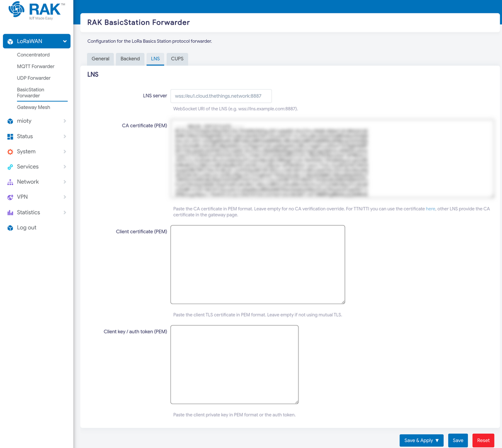
Task: Expand the Network submenu arrow
Action: point(65,182)
